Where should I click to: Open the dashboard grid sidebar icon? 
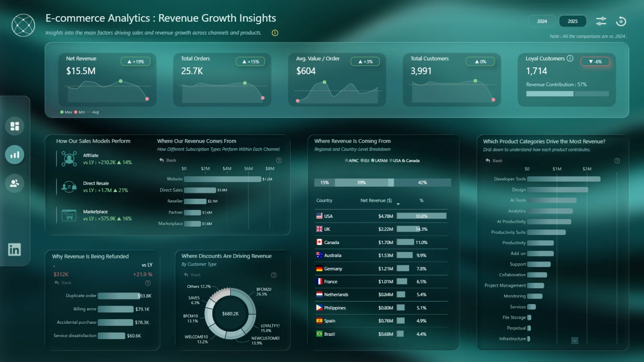pos(15,126)
